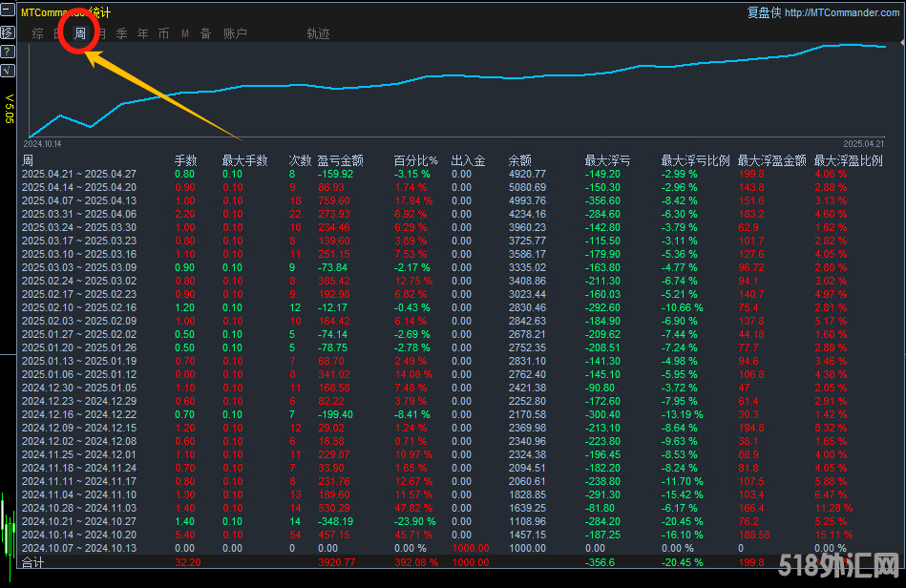906x588 pixels.
Task: Select the 综 summary tab
Action: coord(37,33)
